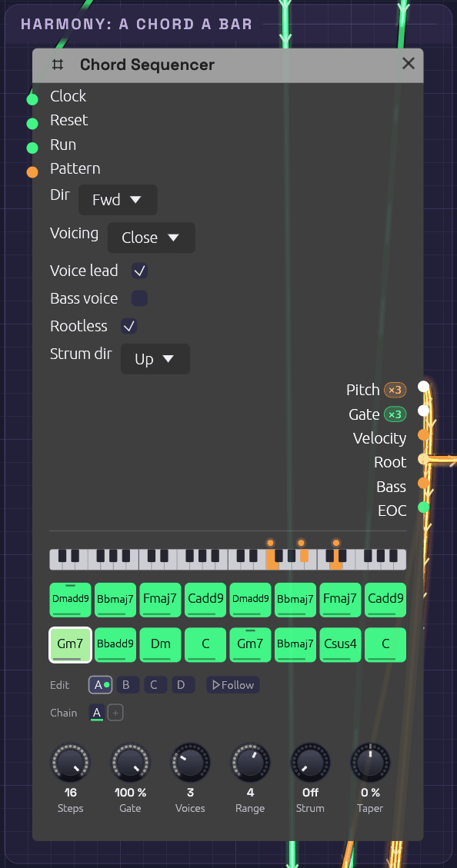Screen dimensions: 457x868
Task: Click the Clock input port
Action: point(32,99)
